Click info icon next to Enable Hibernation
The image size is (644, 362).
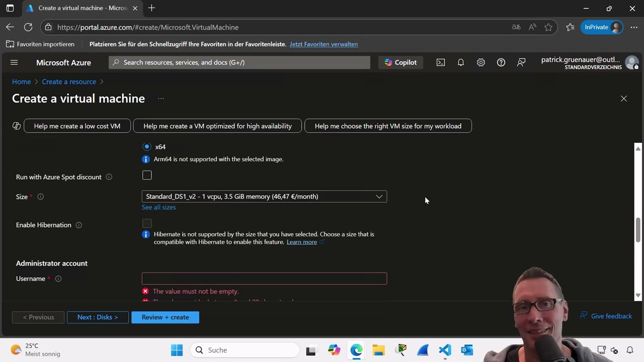coord(78,225)
